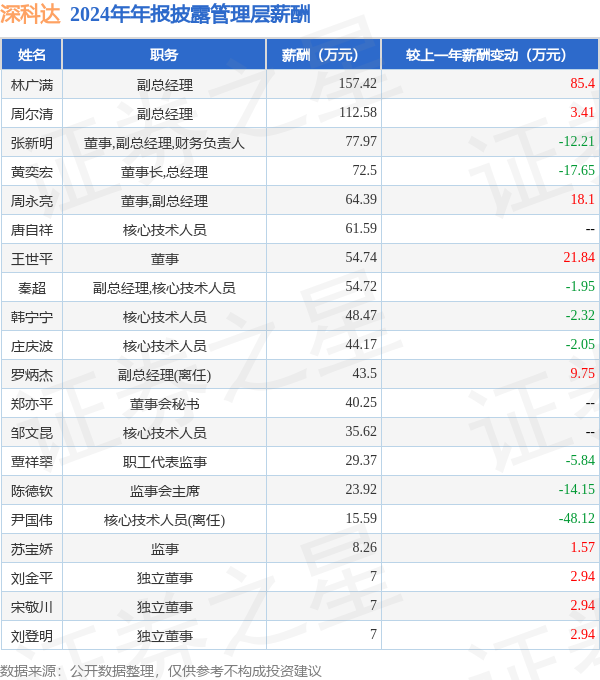The width and height of the screenshot is (600, 680).
Task: Click the salary value 112.58
Action: pos(358,112)
